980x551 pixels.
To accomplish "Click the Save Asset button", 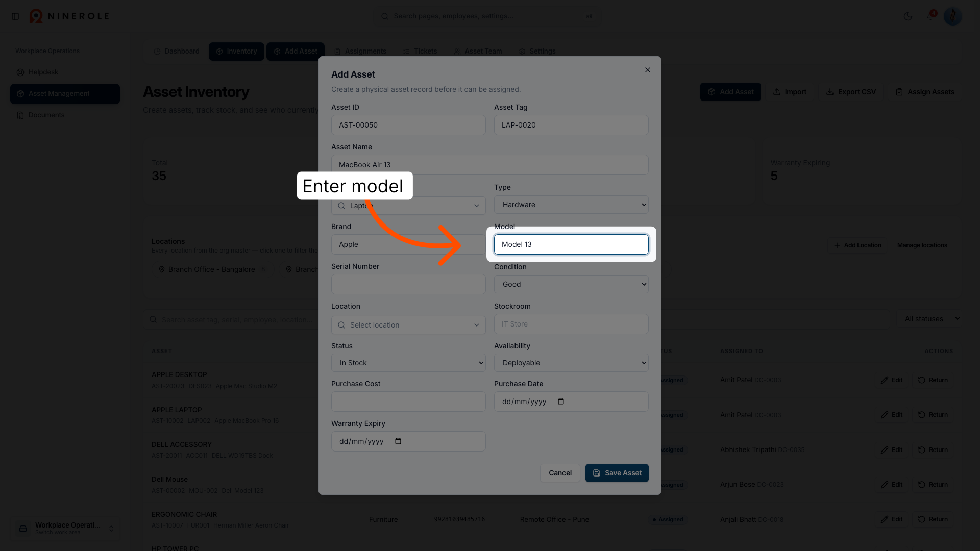I will [x=617, y=473].
